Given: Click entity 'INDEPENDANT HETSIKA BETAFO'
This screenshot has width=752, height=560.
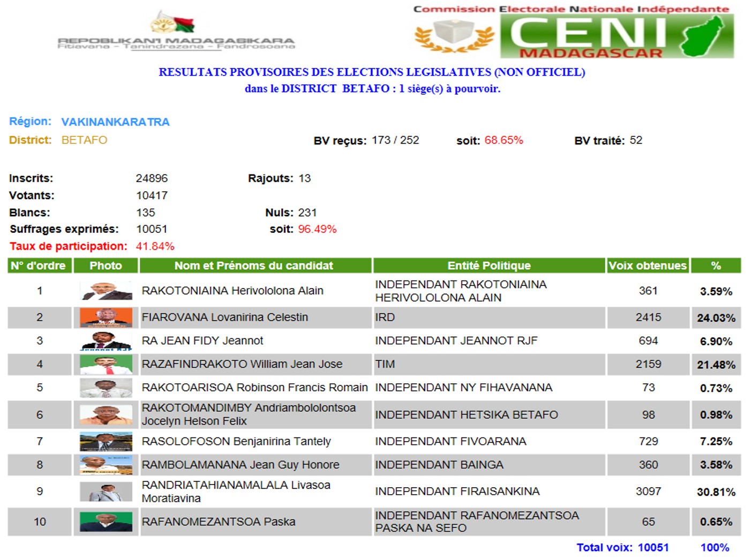Looking at the screenshot, I should click(x=467, y=415).
